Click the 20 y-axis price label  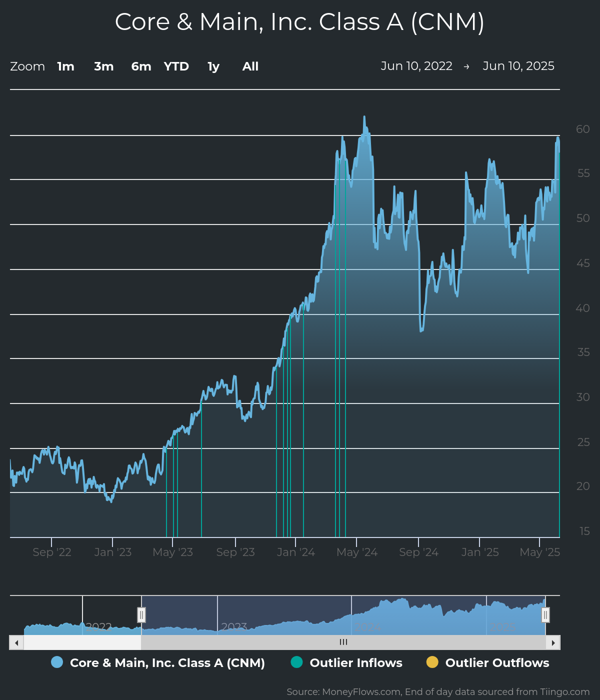click(583, 486)
